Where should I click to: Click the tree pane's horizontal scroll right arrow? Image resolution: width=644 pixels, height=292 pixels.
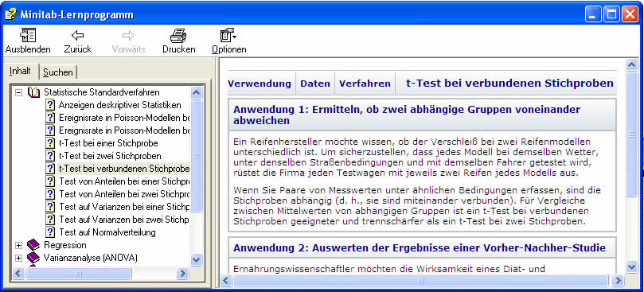coord(182,273)
